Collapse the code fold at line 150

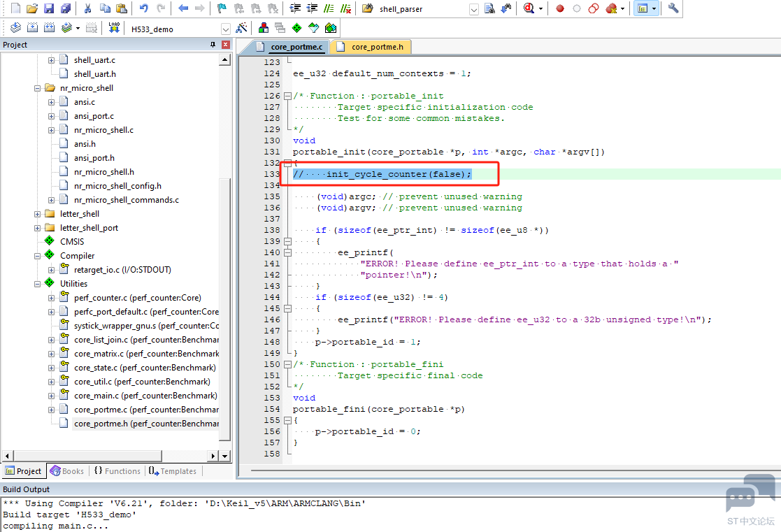tap(287, 364)
